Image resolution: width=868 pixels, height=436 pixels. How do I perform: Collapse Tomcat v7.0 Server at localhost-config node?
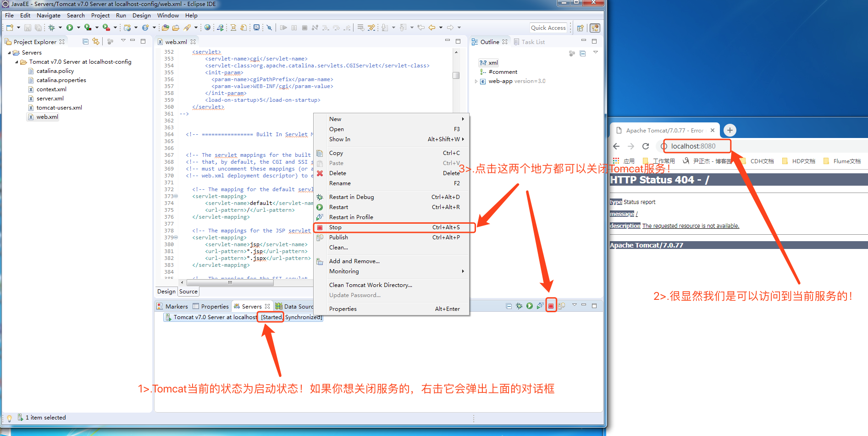(17, 62)
